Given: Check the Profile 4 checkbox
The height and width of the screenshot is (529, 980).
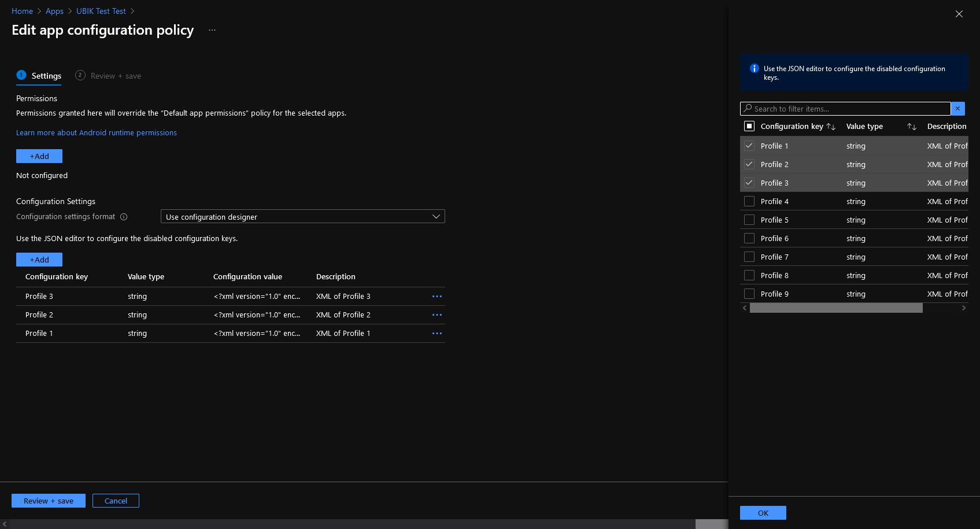Looking at the screenshot, I should pos(749,201).
